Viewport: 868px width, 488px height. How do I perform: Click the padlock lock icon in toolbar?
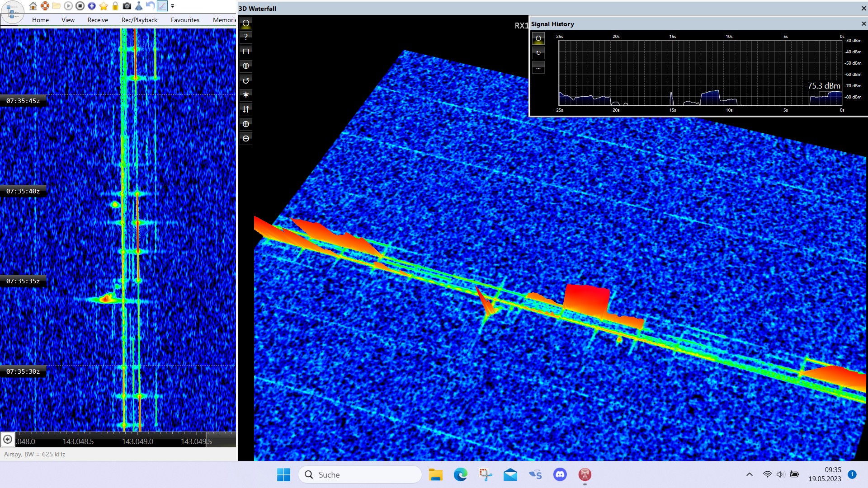(x=115, y=6)
